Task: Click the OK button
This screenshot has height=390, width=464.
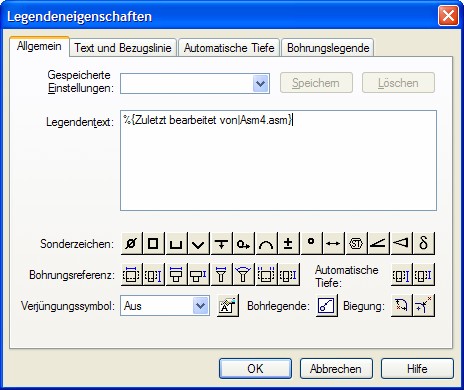Action: (255, 369)
